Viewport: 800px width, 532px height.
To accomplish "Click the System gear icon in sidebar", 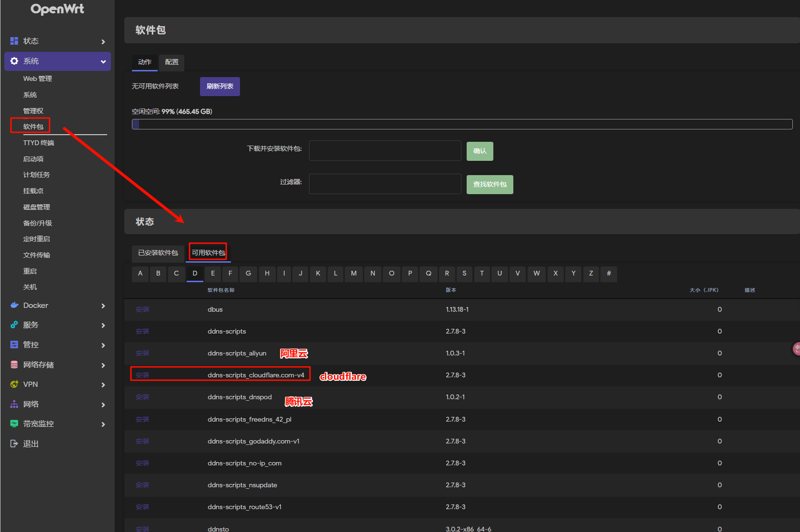I will (14, 61).
